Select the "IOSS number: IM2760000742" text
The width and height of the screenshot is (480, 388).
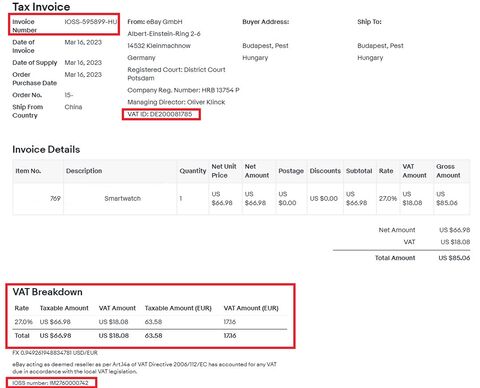point(50,383)
